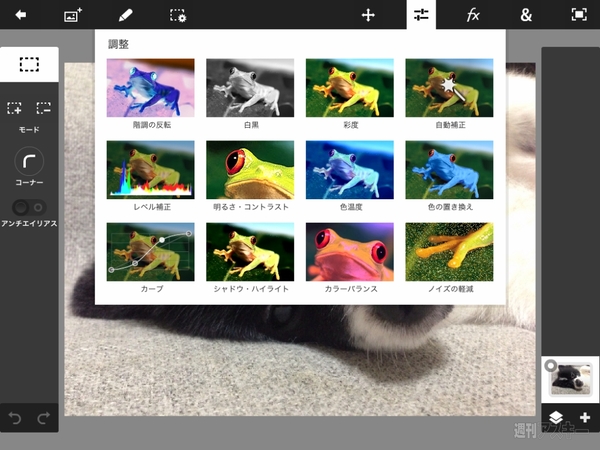Open the selection settings tool icon
Image resolution: width=600 pixels, height=450 pixels.
pos(178,15)
